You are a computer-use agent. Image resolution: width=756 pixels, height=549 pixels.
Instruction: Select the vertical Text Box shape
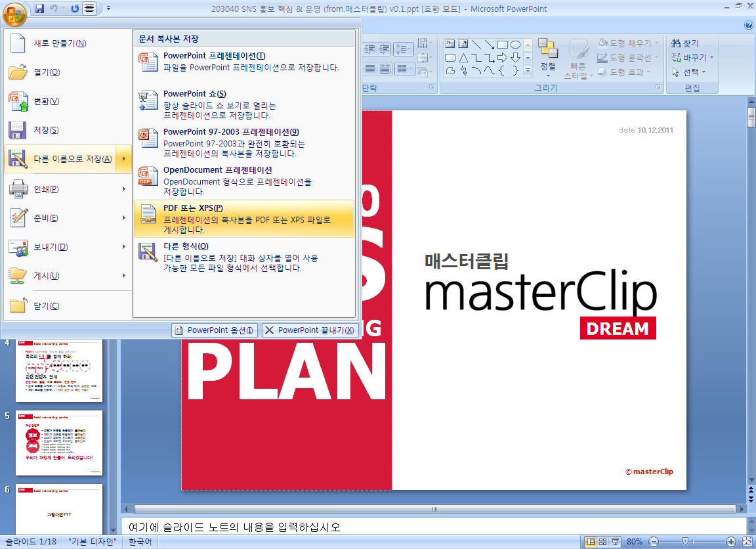[463, 45]
